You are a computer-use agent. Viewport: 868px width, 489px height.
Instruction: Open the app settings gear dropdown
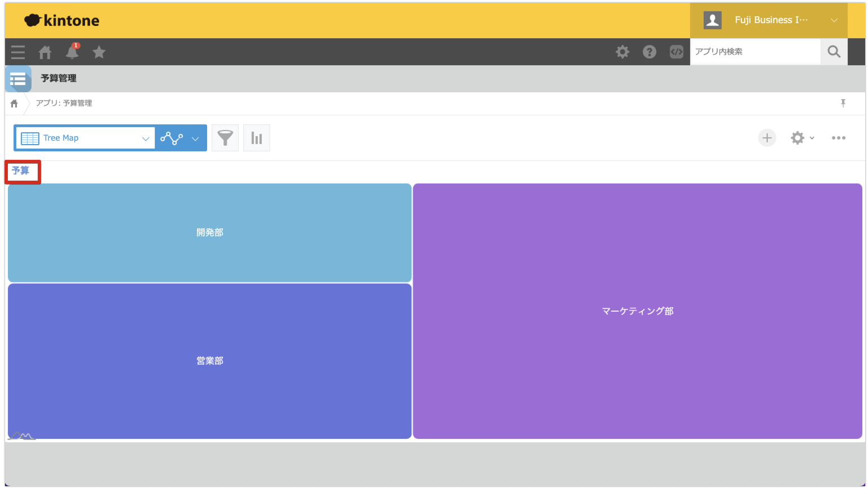803,138
